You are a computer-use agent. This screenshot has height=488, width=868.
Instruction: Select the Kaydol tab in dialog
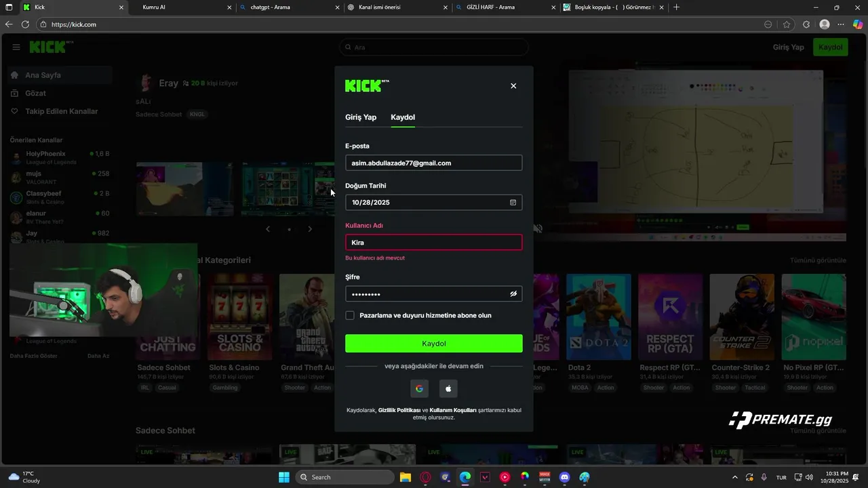403,117
